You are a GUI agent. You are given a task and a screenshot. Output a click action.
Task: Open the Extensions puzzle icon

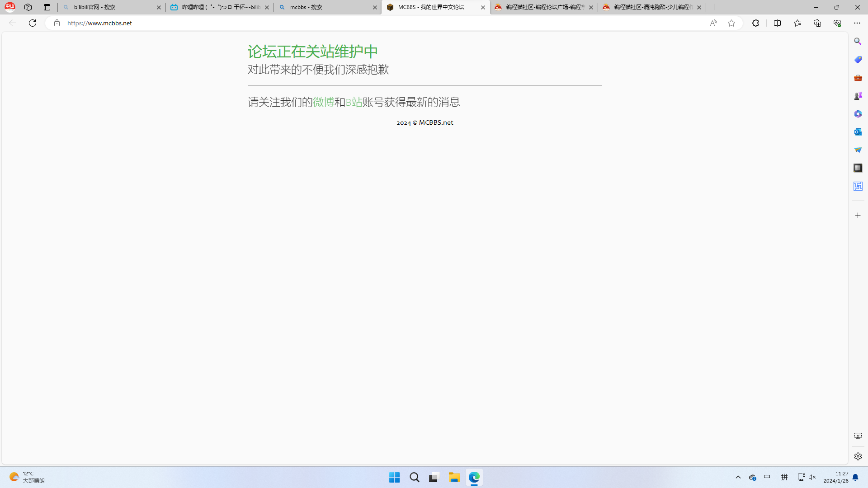[x=755, y=23]
